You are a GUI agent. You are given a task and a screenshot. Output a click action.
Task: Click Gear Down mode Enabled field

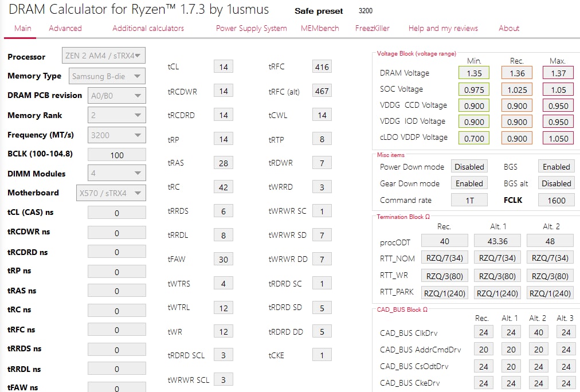469,183
